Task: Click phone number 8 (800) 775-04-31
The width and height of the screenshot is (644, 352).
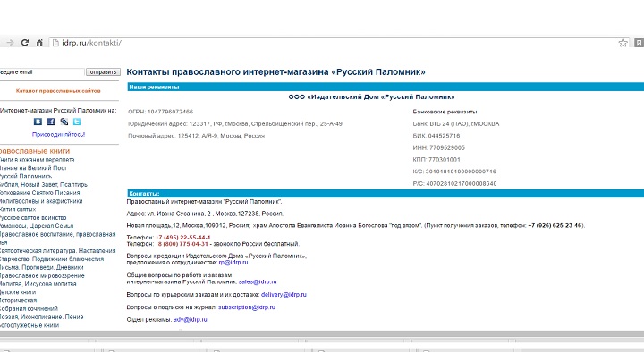Action: [x=183, y=244]
